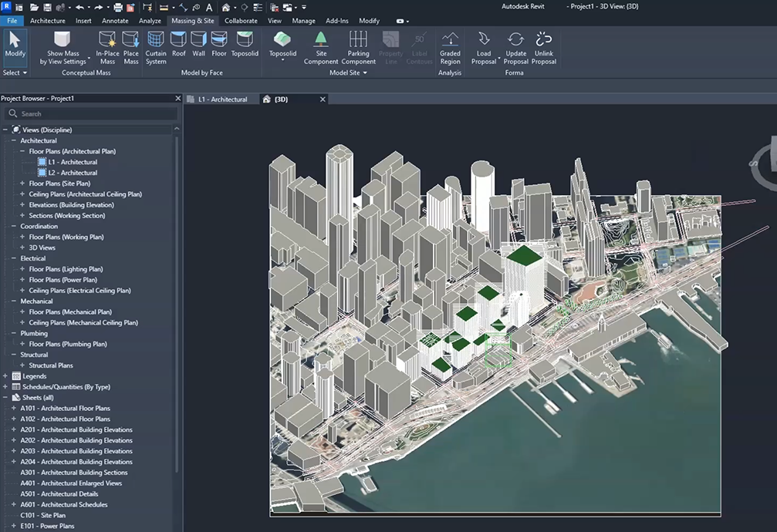Screen dimensions: 777x532
Task: Click the Undo arrow icon
Action: 79,7
